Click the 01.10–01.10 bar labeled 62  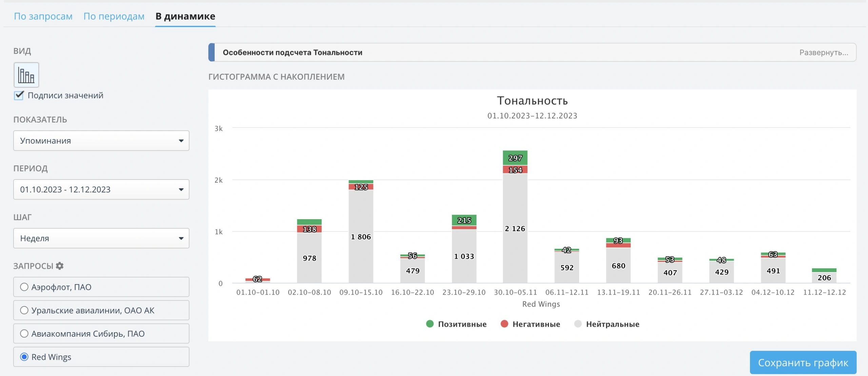(258, 280)
